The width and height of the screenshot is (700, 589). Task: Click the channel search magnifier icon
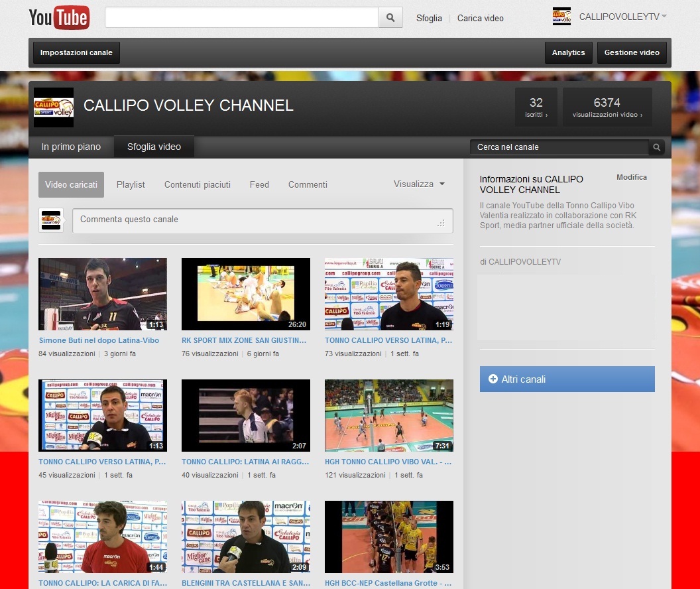pyautogui.click(x=656, y=147)
